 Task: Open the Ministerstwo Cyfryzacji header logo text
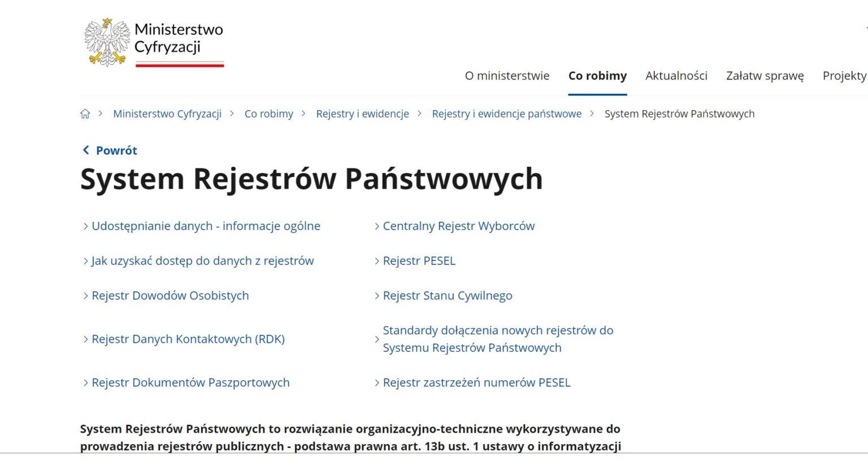pyautogui.click(x=179, y=38)
